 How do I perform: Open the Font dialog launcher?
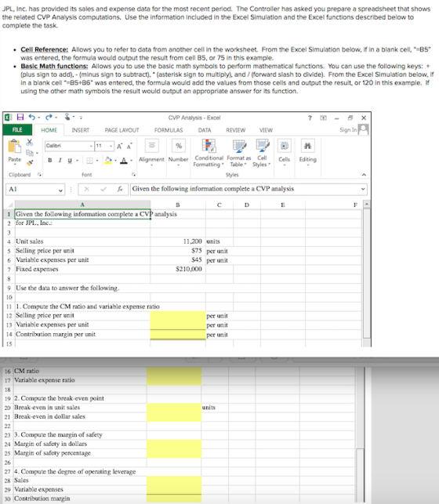click(x=133, y=175)
